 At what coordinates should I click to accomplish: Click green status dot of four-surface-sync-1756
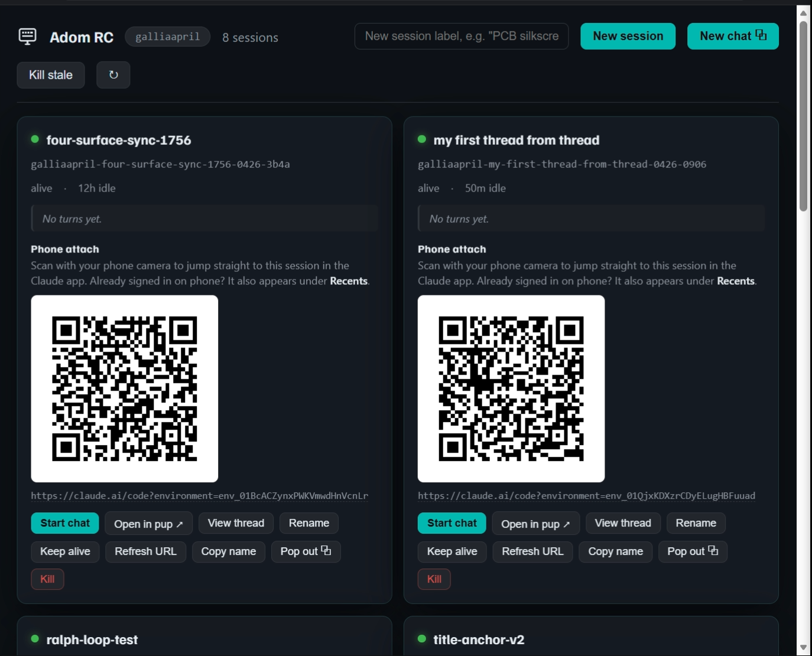[35, 139]
